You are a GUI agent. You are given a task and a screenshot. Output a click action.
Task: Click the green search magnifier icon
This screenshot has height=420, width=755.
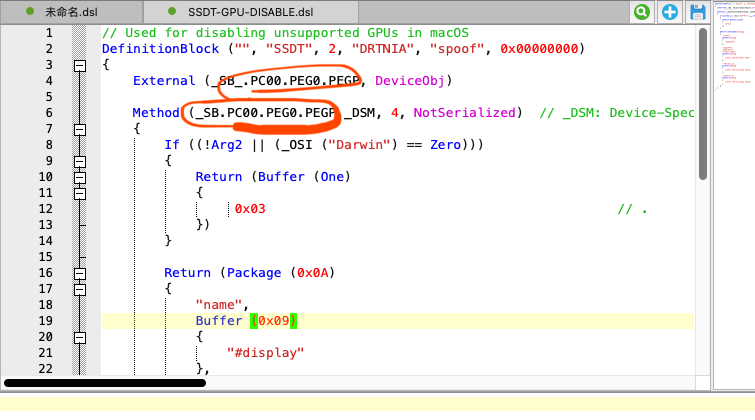pos(669,12)
